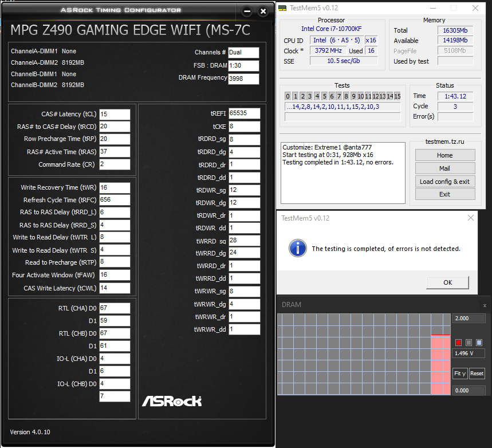Click the tRDRD_sg value field
Screen dimensions: 492x448
pyautogui.click(x=245, y=139)
